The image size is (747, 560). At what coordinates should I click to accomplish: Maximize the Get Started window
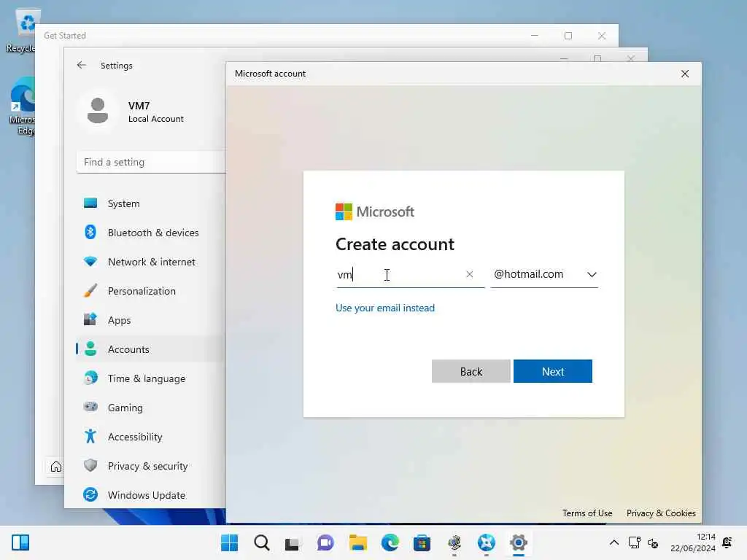pyautogui.click(x=568, y=36)
